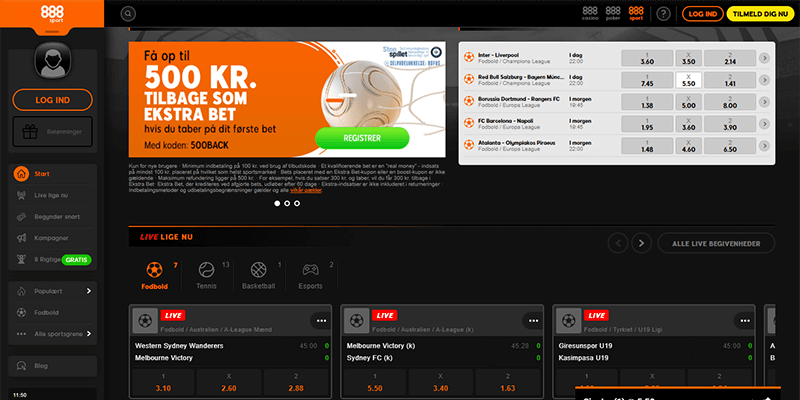Open the 888 casino logo link

tap(590, 14)
